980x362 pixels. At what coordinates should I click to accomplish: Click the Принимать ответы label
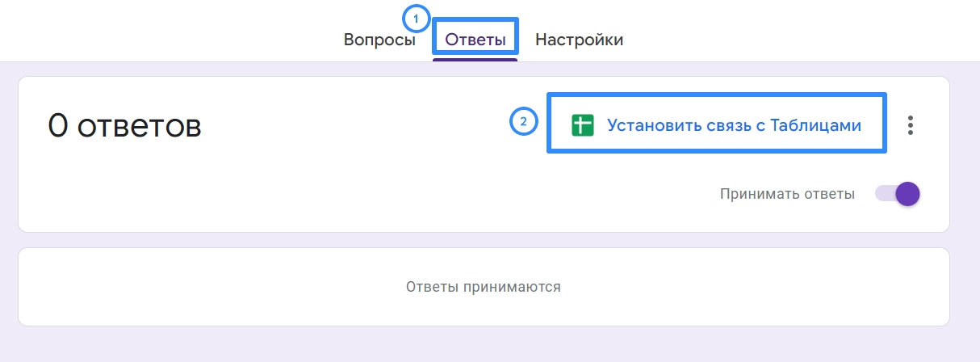coord(787,194)
